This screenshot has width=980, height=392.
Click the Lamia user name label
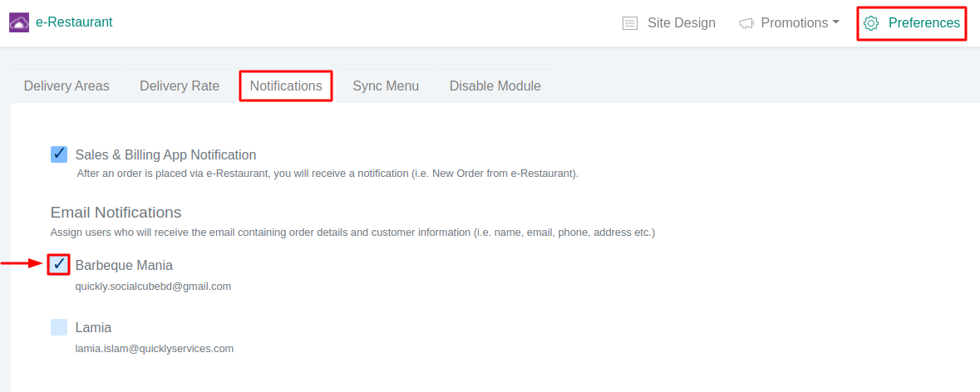pos(93,327)
